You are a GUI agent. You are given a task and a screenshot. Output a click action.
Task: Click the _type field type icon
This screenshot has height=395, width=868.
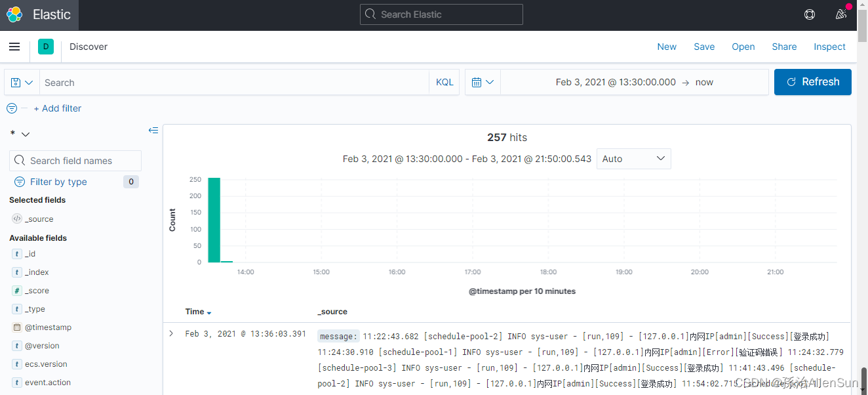pos(17,309)
